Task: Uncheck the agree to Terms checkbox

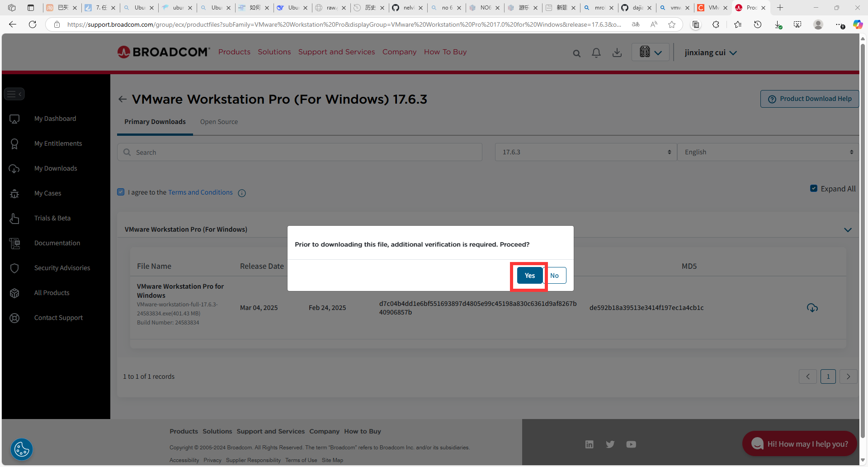Action: point(121,192)
